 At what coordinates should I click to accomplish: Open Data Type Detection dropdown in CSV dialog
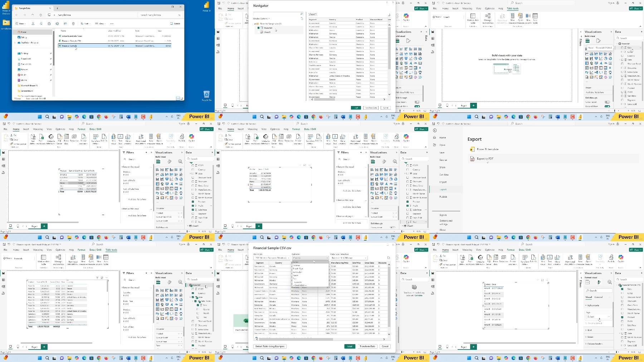[349, 258]
